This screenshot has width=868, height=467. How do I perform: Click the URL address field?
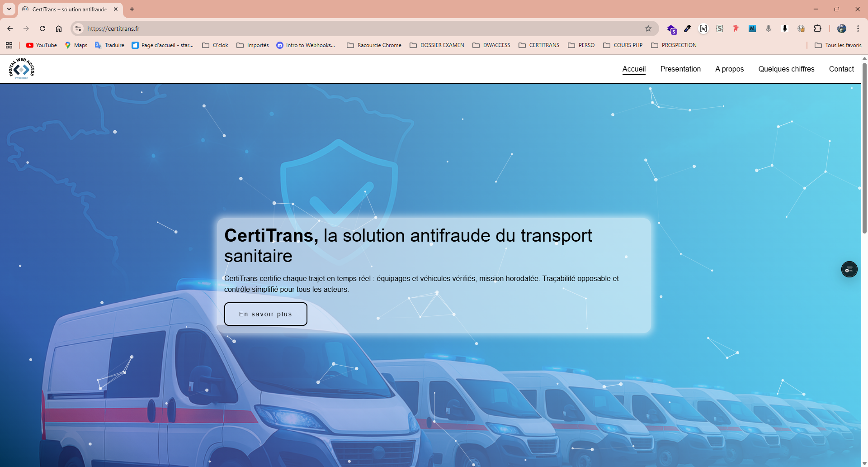coord(316,29)
